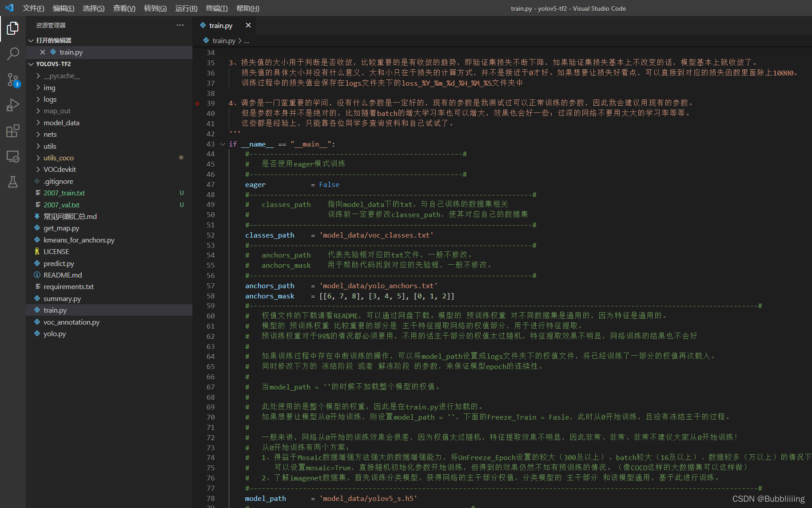
Task: Open the Testing flask icon
Action: tap(13, 182)
